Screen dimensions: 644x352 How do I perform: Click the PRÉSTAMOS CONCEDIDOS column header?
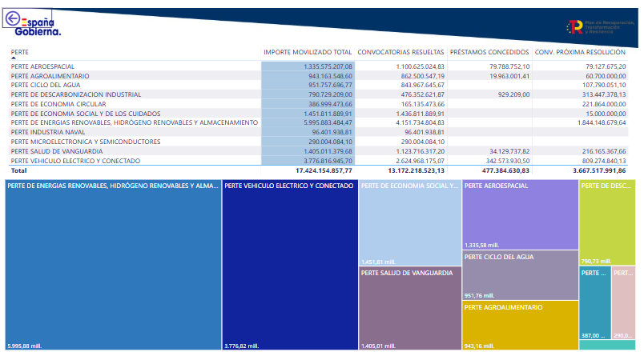pos(489,52)
